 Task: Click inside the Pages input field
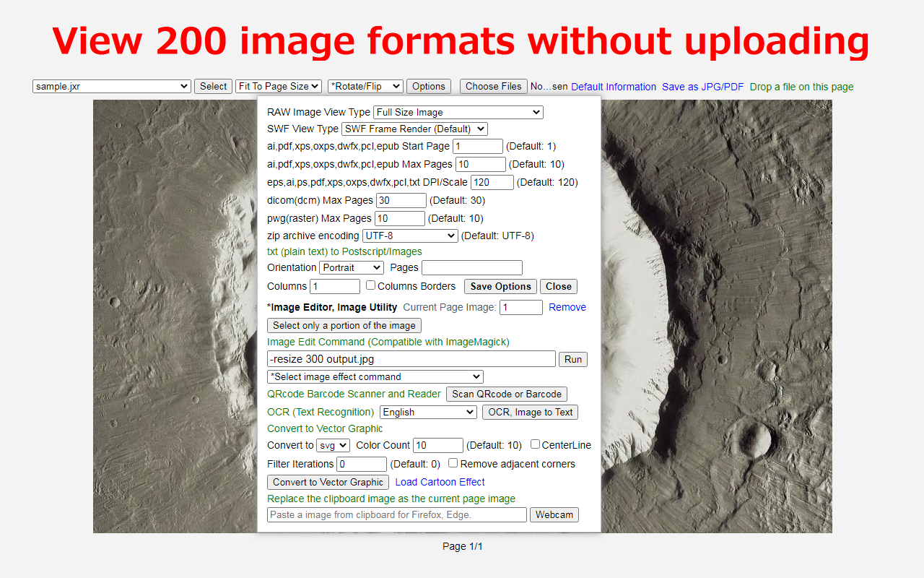click(x=471, y=267)
